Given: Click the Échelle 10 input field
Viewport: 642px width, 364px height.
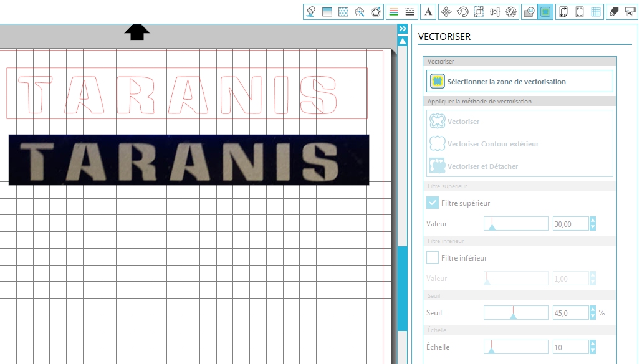Looking at the screenshot, I should pos(571,347).
